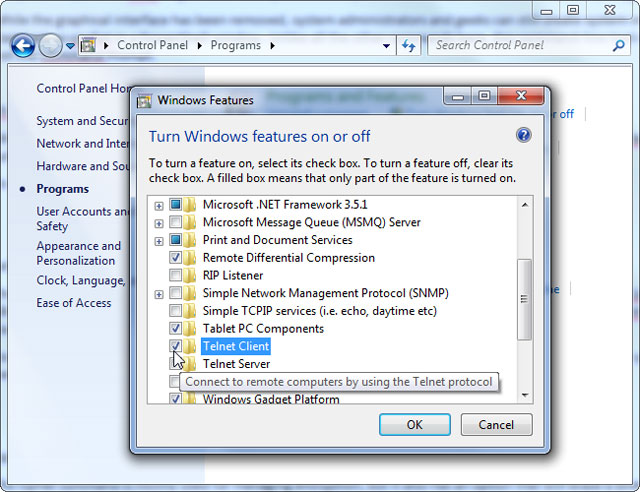Viewport: 640px width, 492px height.
Task: Open Ease of Access category
Action: click(x=73, y=303)
